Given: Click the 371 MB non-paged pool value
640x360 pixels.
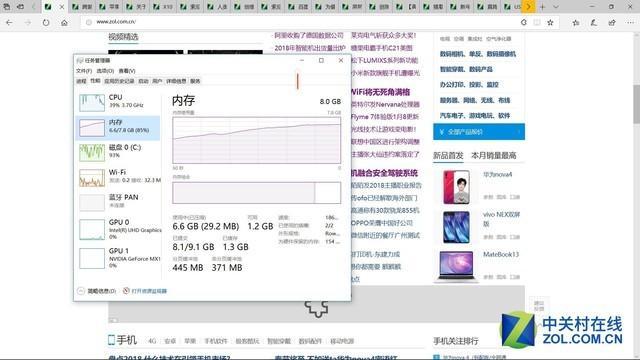Looking at the screenshot, I should click(227, 268).
